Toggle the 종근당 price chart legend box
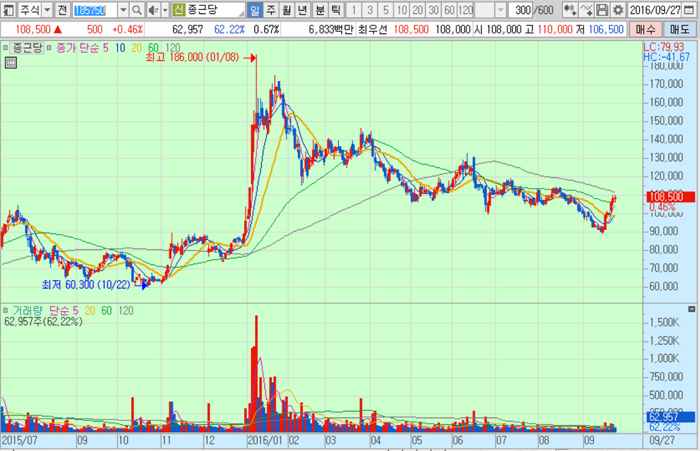Screen dimensions: 700x451 pyautogui.click(x=7, y=47)
